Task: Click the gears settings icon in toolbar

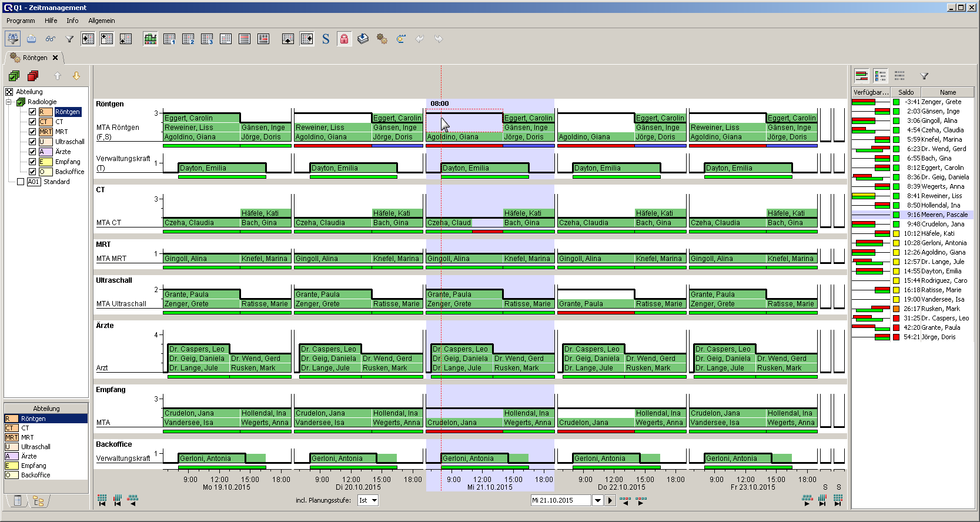Action: [x=382, y=39]
